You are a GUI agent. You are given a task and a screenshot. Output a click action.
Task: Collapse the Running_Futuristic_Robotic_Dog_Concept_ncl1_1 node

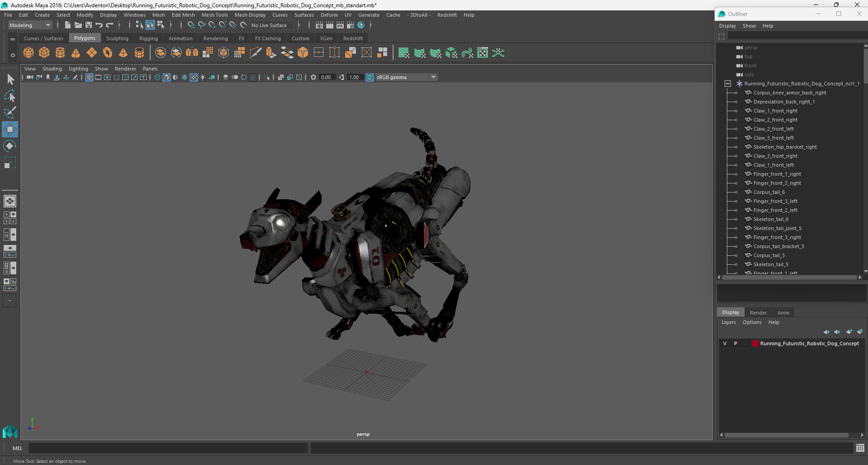pyautogui.click(x=727, y=84)
